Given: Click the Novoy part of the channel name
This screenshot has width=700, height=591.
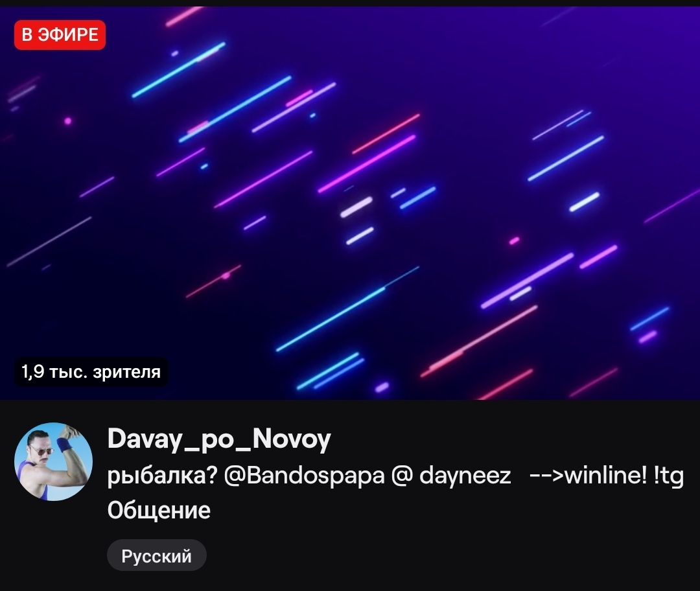Looking at the screenshot, I should pos(292,439).
